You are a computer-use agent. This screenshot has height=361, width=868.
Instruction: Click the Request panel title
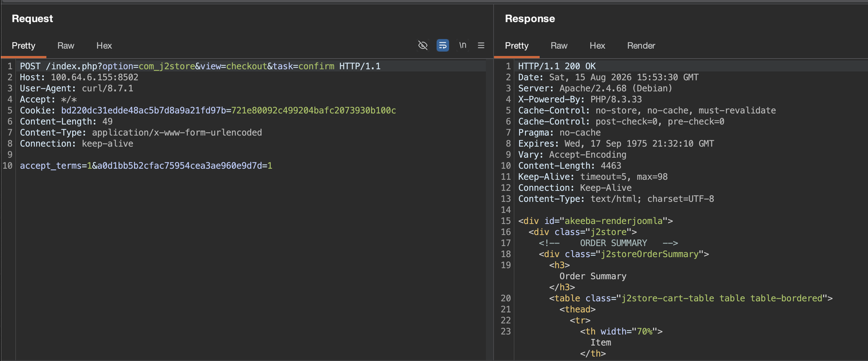(x=33, y=18)
